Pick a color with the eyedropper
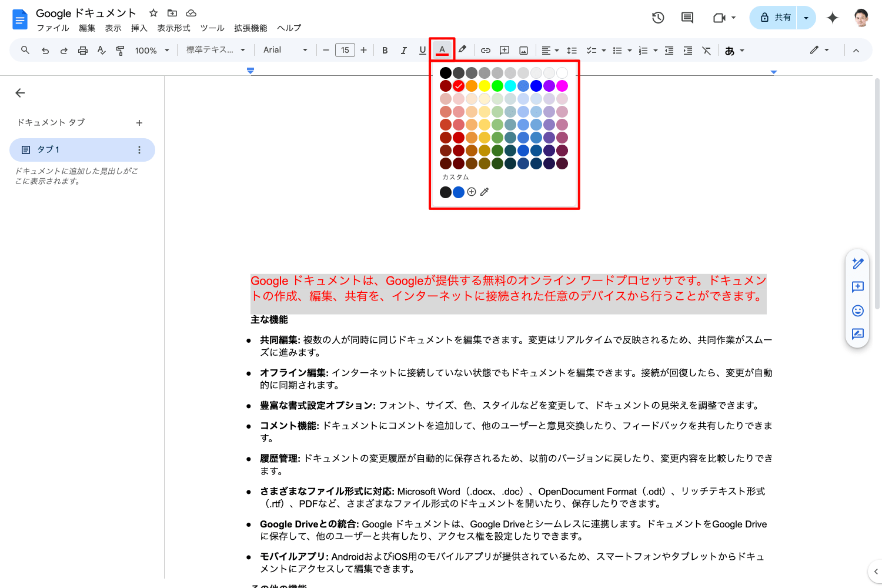 [485, 192]
